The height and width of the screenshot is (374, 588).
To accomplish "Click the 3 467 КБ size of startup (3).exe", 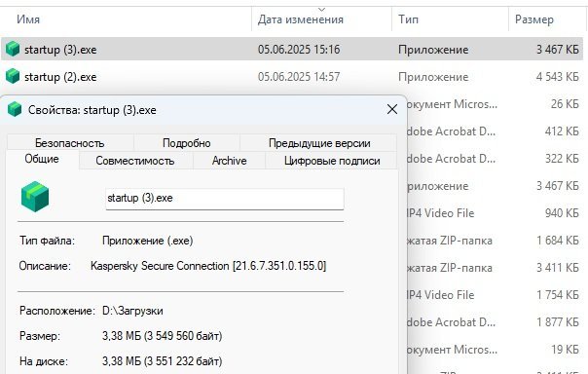I will point(558,50).
